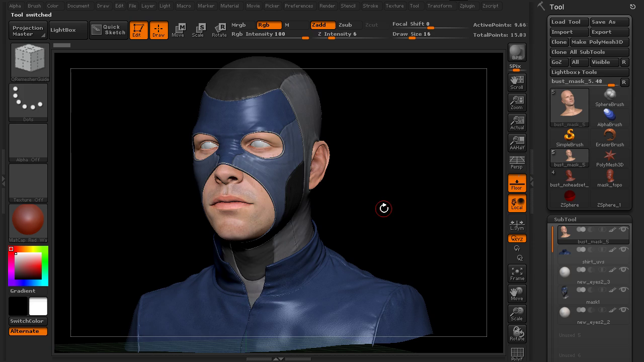The width and height of the screenshot is (644, 362).
Task: Select the Scroll canvas icon
Action: (517, 82)
